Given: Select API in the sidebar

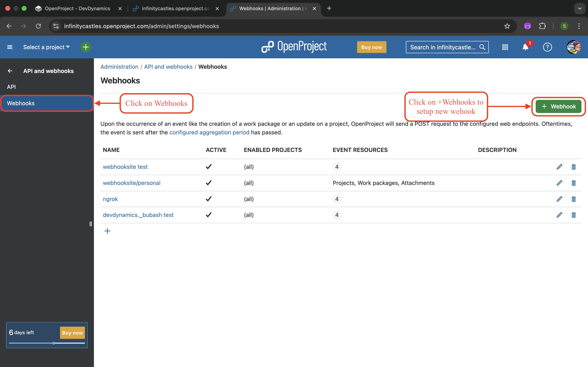Looking at the screenshot, I should [x=11, y=87].
